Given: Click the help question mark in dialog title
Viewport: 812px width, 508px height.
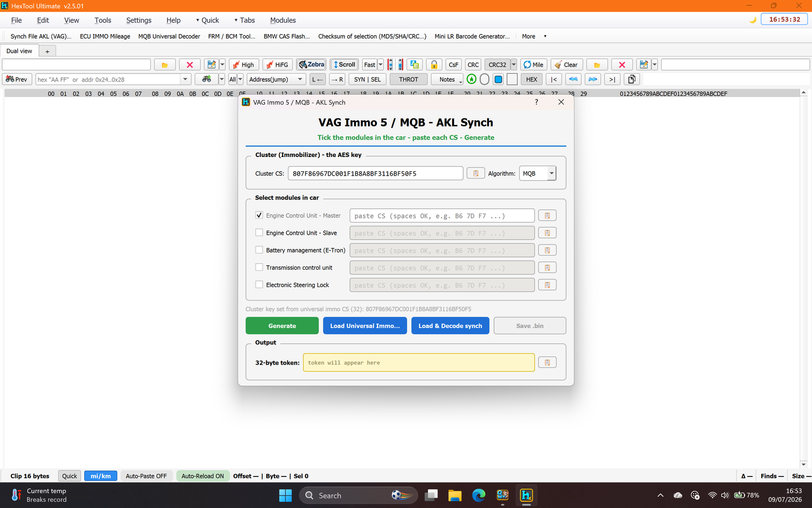Looking at the screenshot, I should 536,102.
